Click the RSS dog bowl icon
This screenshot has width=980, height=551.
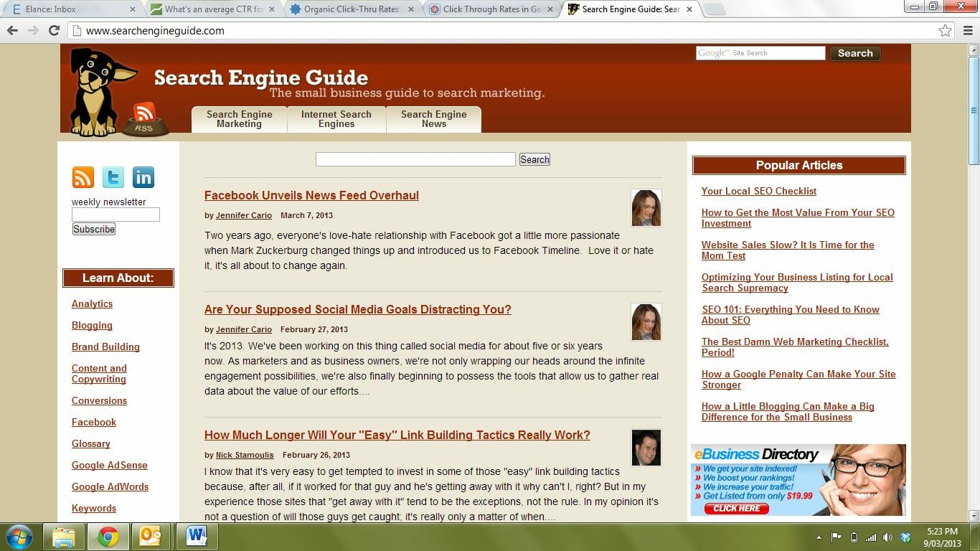[145, 119]
